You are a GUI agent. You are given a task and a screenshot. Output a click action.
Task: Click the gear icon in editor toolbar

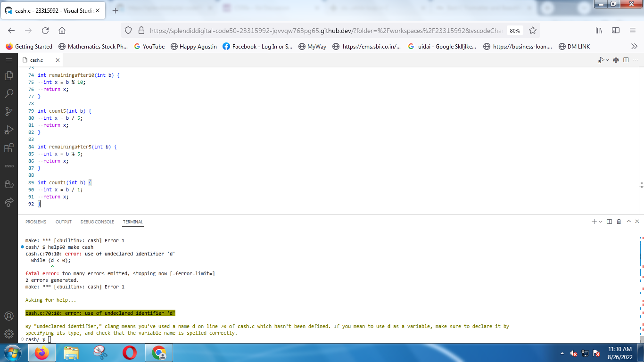click(x=616, y=60)
